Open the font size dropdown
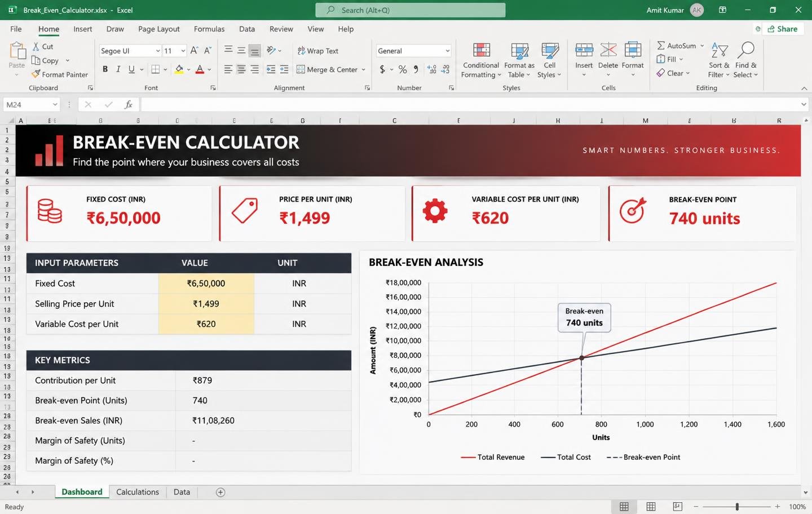The image size is (812, 514). pyautogui.click(x=183, y=51)
